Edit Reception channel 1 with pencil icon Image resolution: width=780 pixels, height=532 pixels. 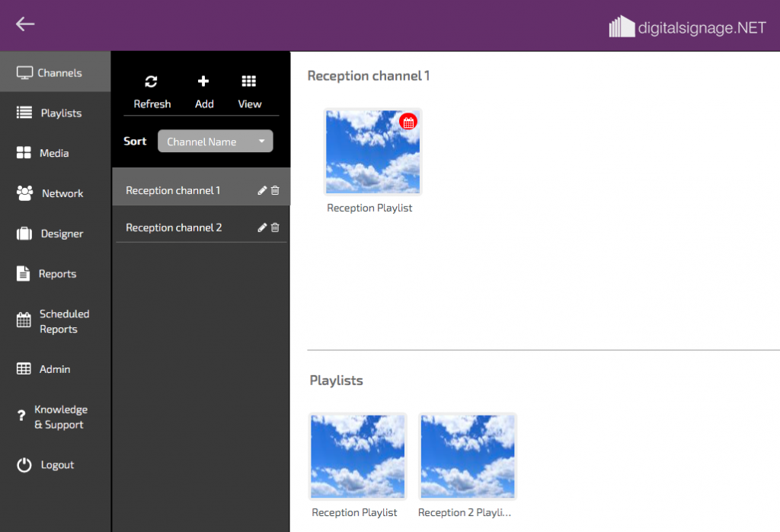[x=262, y=191]
